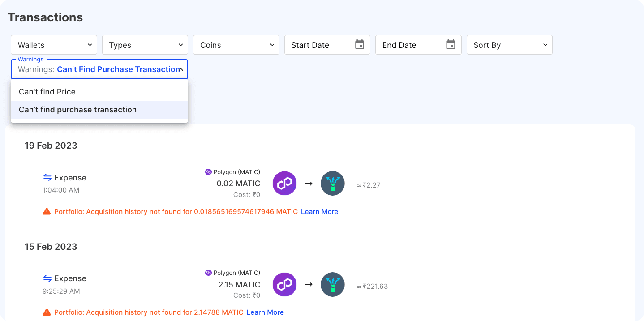Expand the Types filter dropdown
The image size is (644, 321).
click(145, 45)
